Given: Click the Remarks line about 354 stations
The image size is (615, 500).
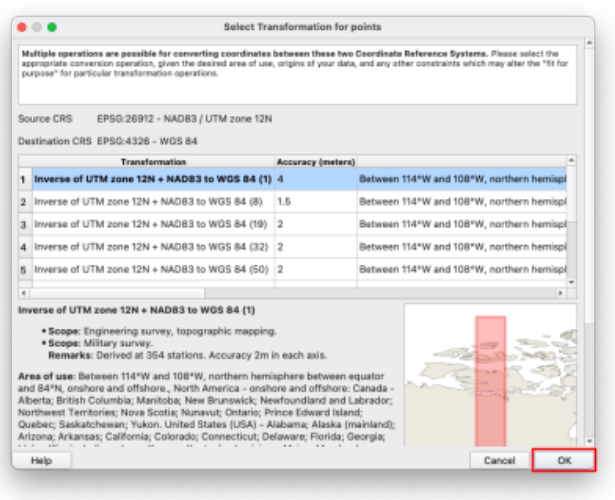Looking at the screenshot, I should (x=187, y=355).
